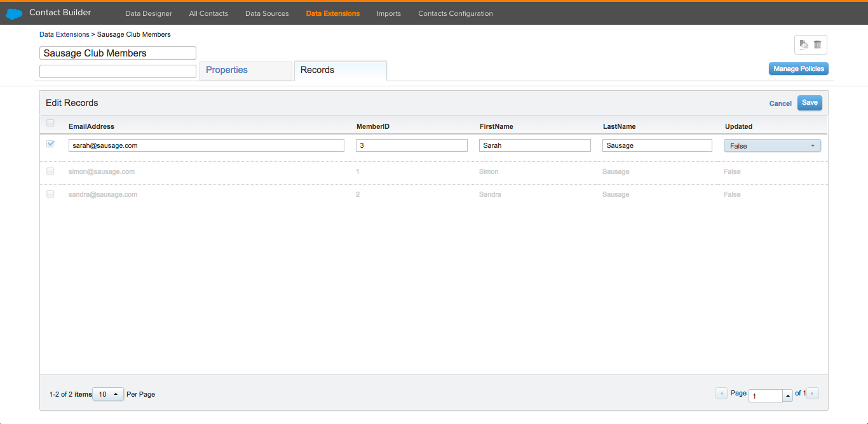The height and width of the screenshot is (424, 868).
Task: Click the LastName field in Sarah's row
Action: [657, 145]
